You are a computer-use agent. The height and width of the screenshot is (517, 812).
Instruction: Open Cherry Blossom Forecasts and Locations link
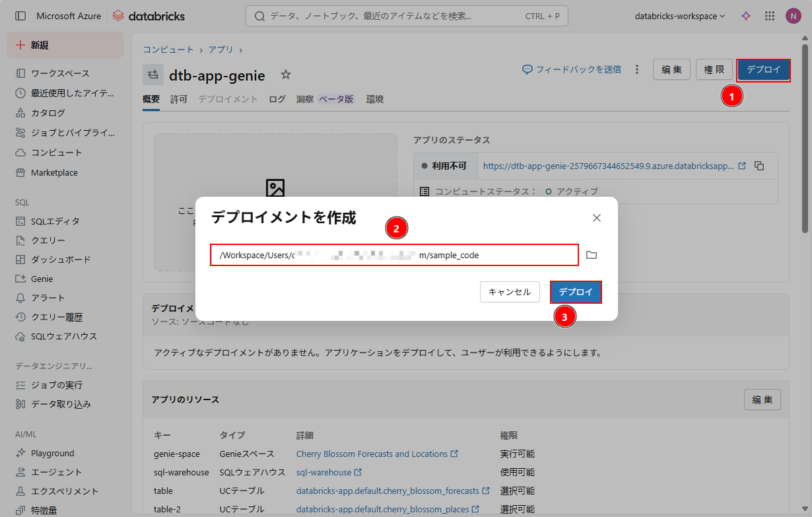pos(372,454)
